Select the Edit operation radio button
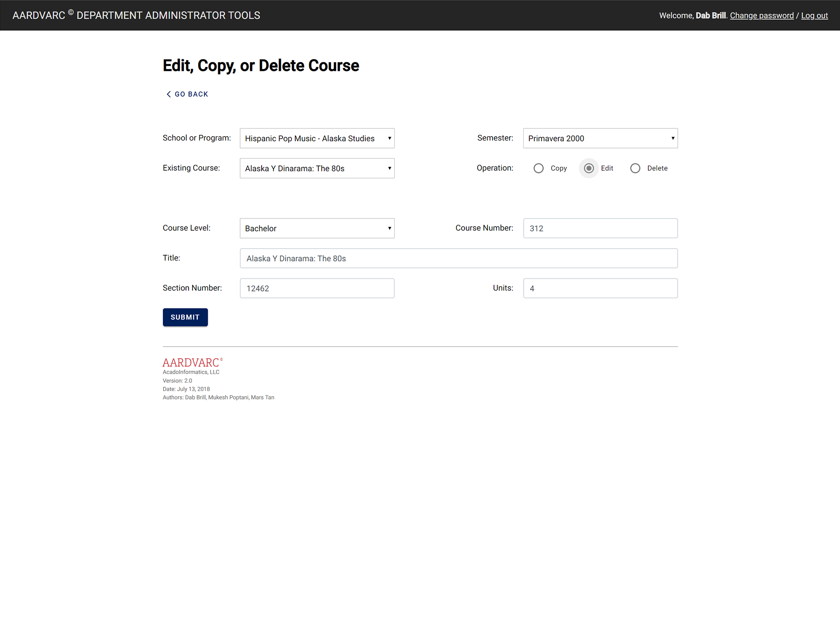 (589, 168)
